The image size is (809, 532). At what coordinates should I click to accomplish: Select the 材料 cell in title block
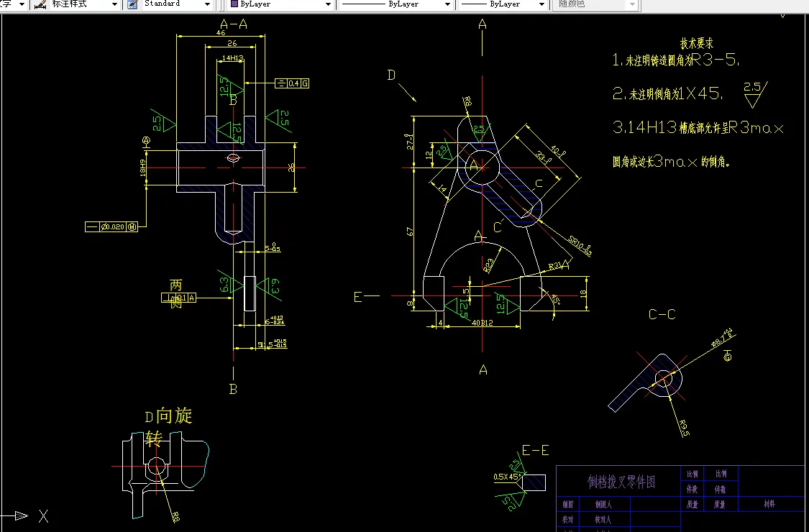769,504
